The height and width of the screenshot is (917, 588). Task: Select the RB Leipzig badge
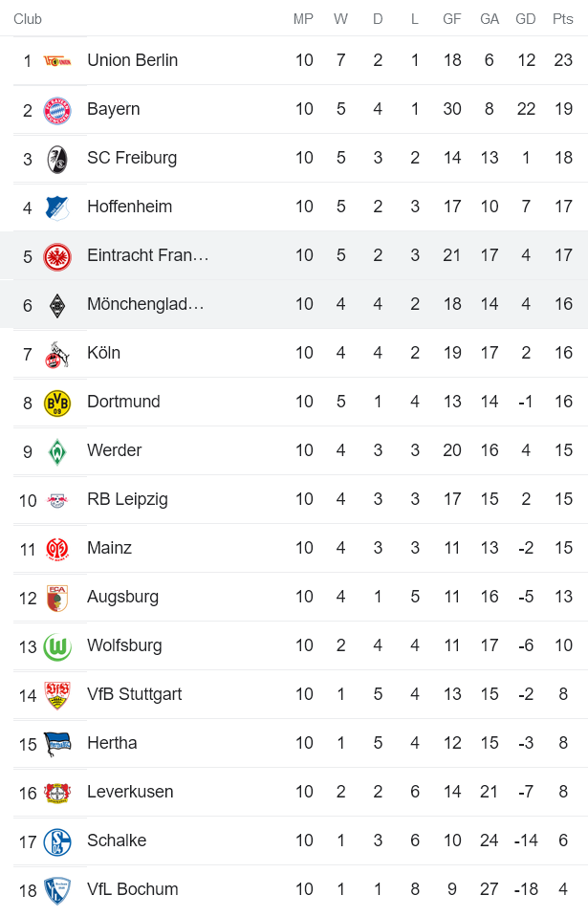click(55, 499)
